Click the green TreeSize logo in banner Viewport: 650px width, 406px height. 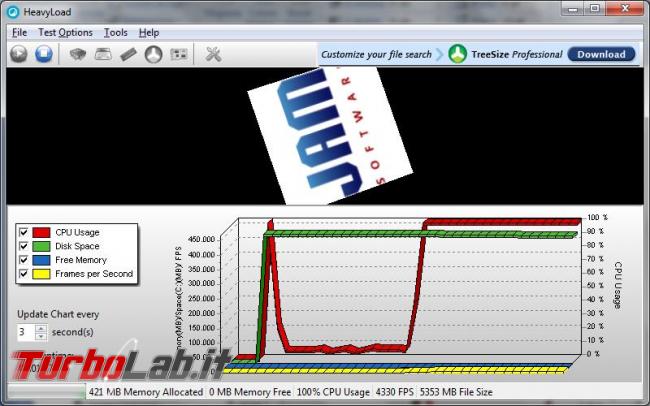(x=458, y=54)
